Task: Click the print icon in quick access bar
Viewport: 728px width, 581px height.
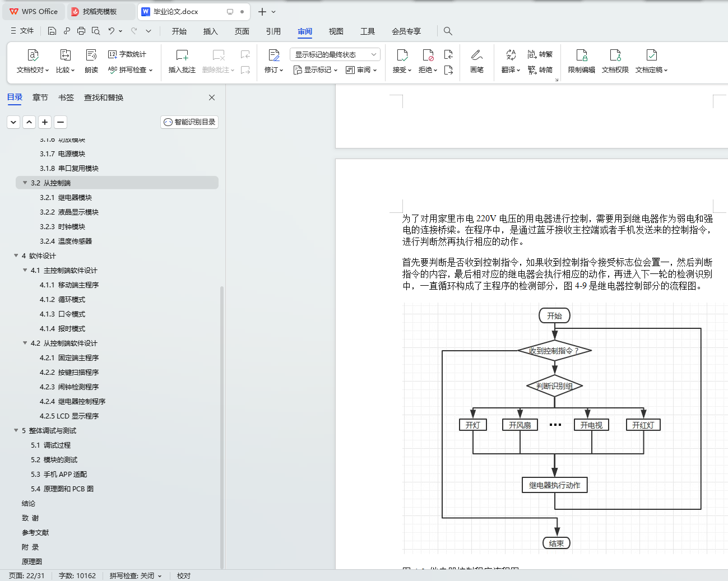Action: (81, 31)
